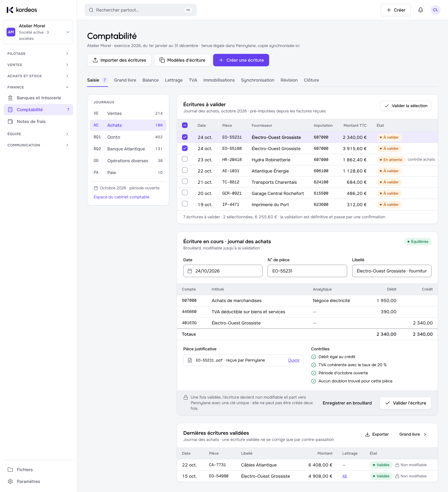Open the Atelier Morel company switcher
448x492 pixels.
39,32
